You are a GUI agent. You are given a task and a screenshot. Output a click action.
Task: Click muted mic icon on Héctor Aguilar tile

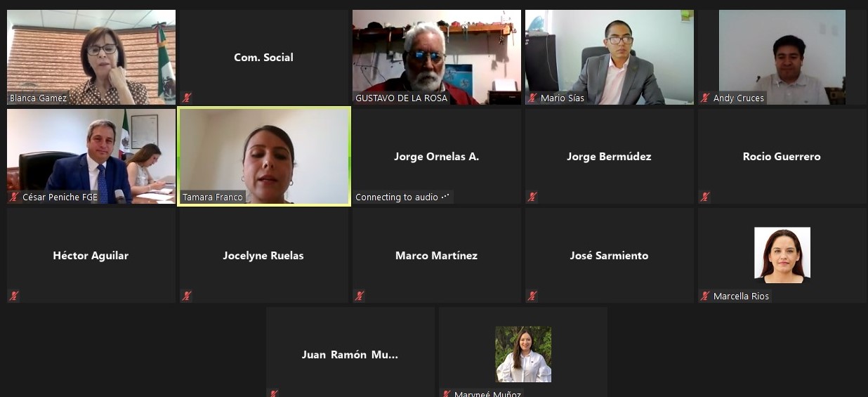click(x=14, y=296)
